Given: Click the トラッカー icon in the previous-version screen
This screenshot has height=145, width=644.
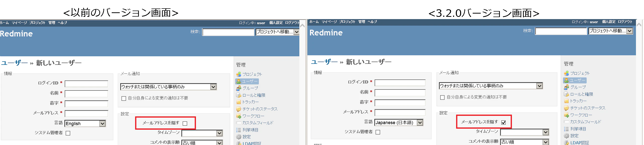Looking at the screenshot, I should coord(238,102).
